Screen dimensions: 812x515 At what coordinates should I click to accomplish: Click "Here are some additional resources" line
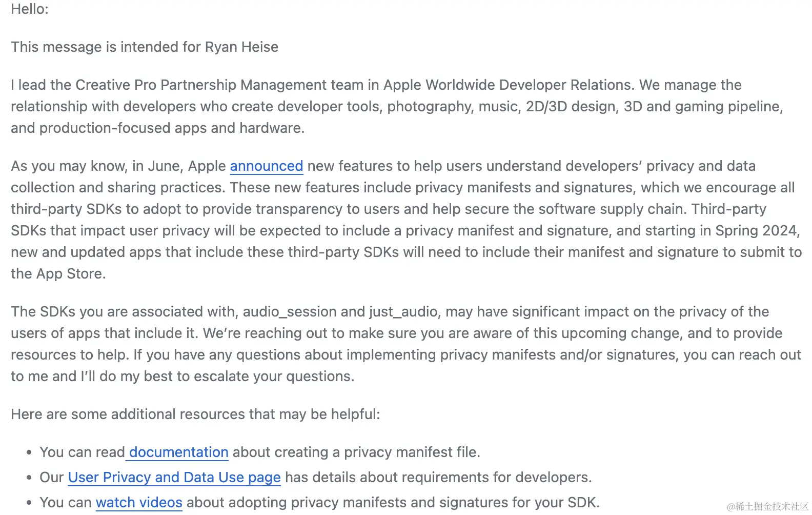195,414
